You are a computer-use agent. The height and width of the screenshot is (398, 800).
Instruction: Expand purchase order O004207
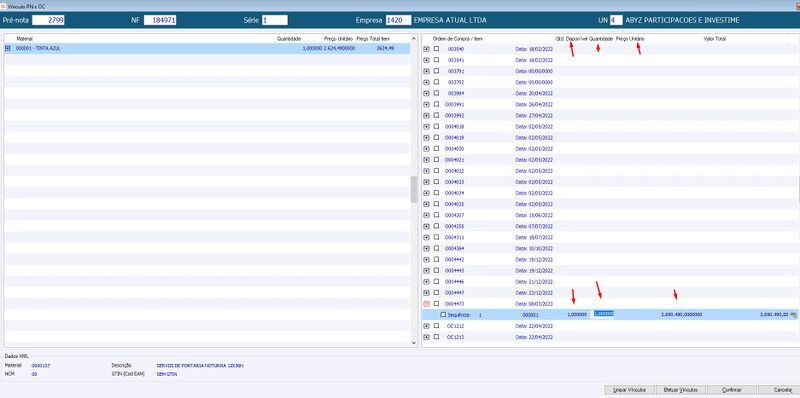click(427, 215)
